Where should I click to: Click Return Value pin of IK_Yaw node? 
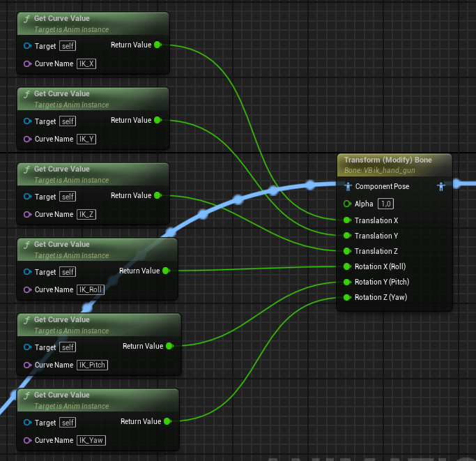coord(167,421)
